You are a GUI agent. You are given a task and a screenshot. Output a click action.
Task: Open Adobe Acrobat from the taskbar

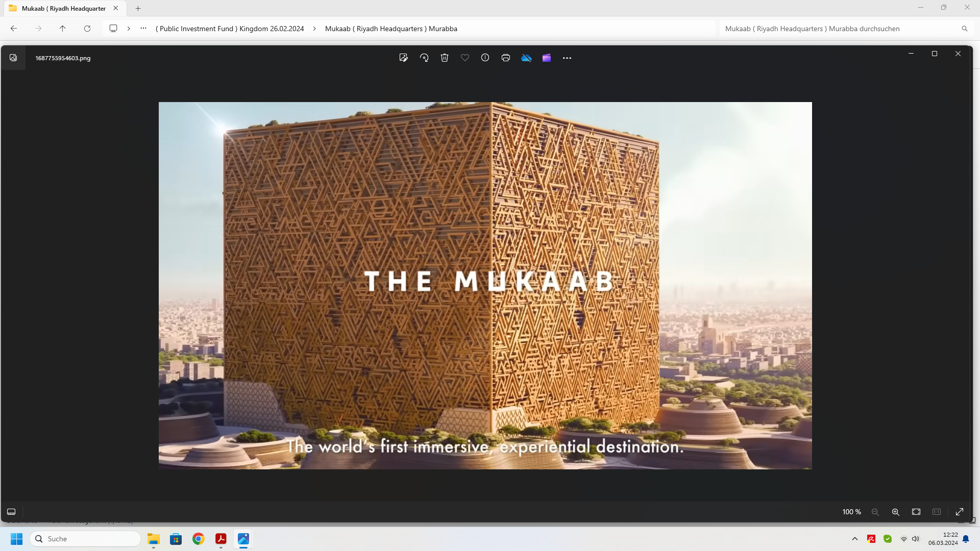tap(221, 539)
